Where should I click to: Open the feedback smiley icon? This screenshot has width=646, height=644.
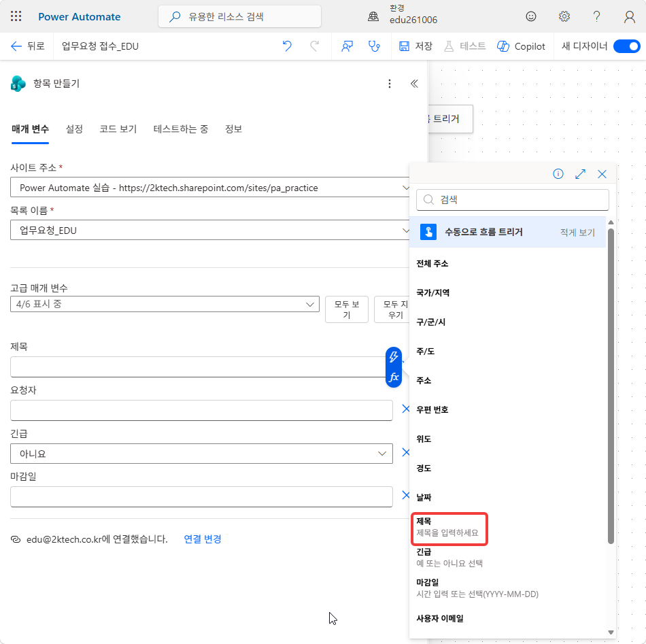click(531, 16)
